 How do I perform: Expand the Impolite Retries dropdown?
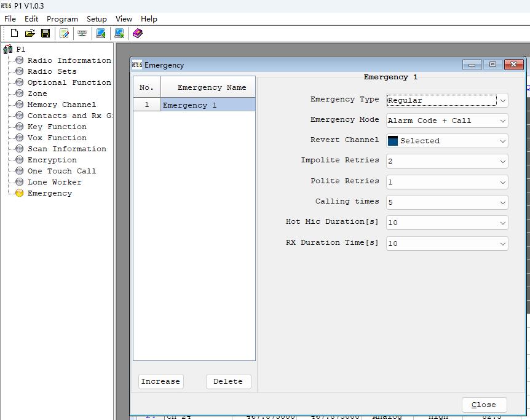click(447, 161)
